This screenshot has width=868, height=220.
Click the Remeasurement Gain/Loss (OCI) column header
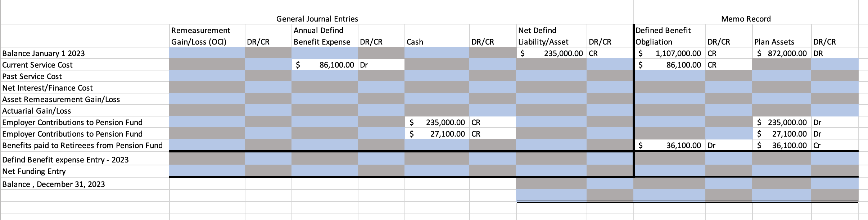click(201, 36)
